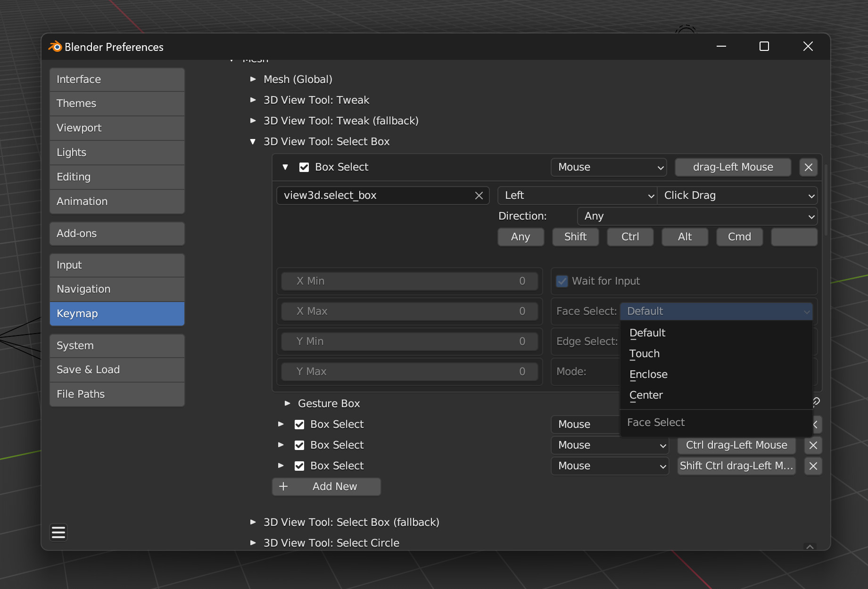The image size is (868, 589).
Task: Toggle the Wait for Input checkbox
Action: pyautogui.click(x=562, y=281)
